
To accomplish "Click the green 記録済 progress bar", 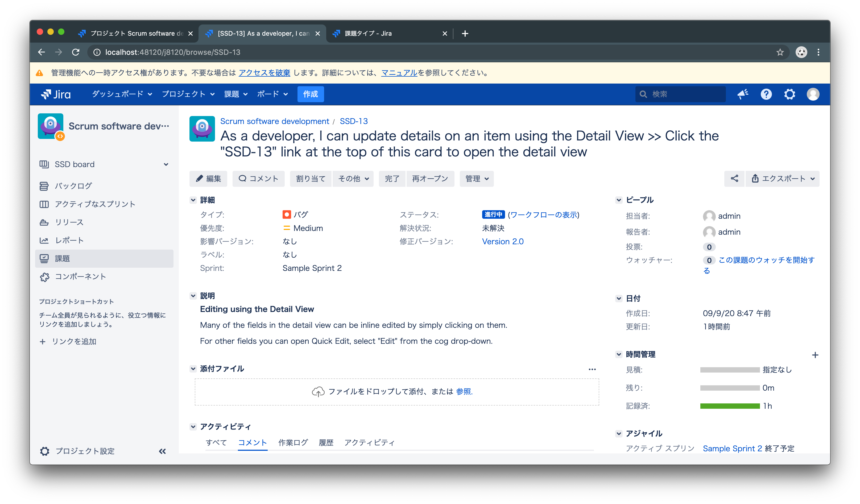I will pyautogui.click(x=730, y=406).
